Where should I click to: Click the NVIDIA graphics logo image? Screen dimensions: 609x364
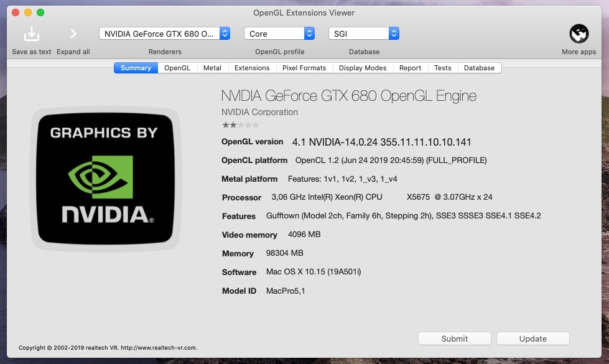pyautogui.click(x=105, y=179)
